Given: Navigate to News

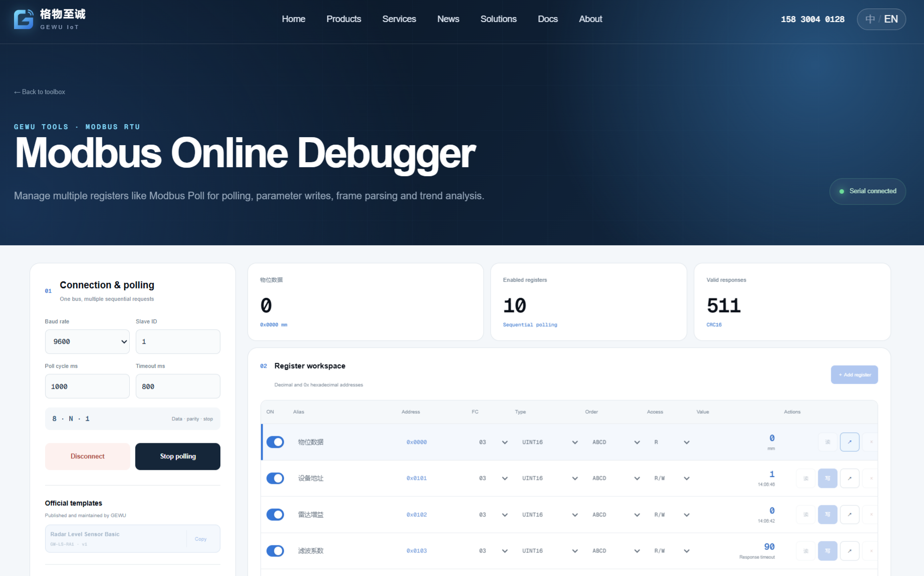Looking at the screenshot, I should (448, 19).
